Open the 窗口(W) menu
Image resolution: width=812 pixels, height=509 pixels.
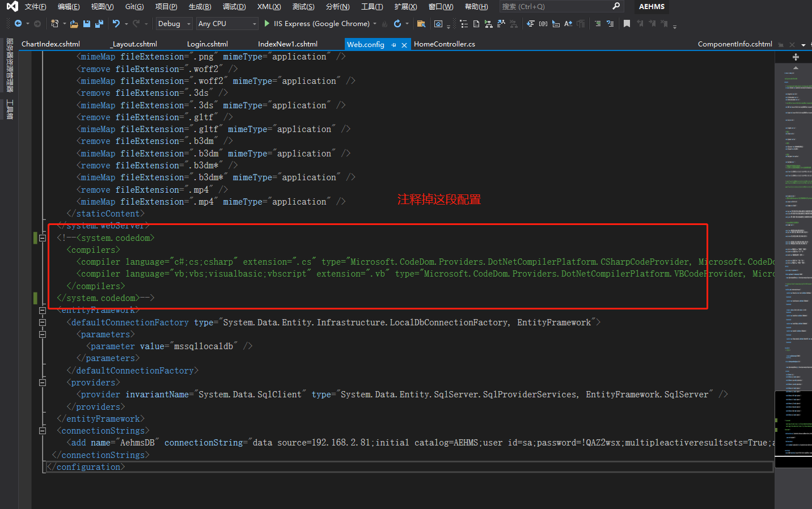tap(441, 7)
